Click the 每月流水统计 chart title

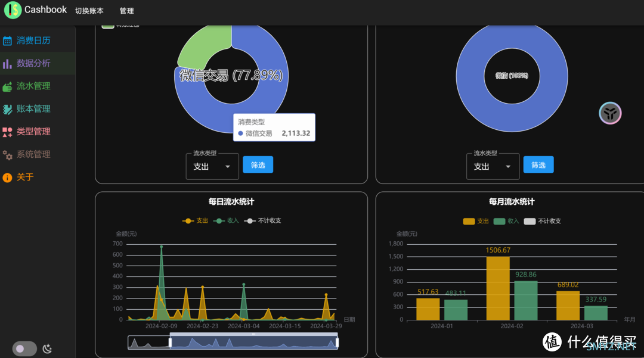pos(512,201)
